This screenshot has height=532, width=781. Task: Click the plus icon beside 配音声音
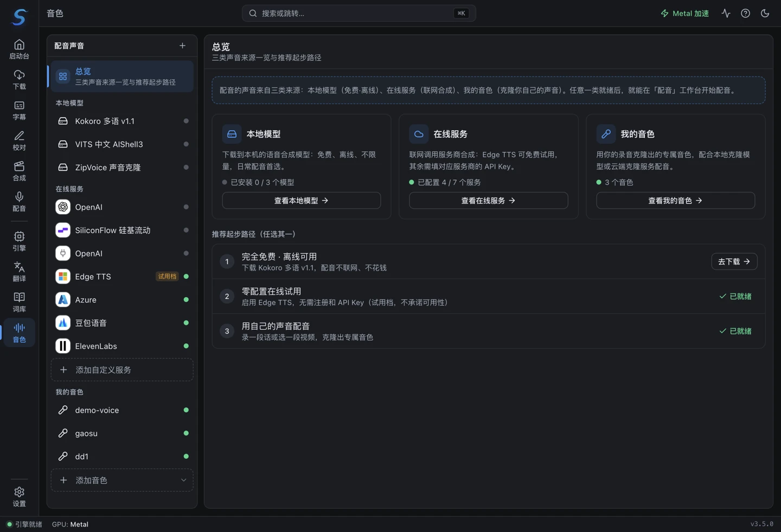pos(182,46)
